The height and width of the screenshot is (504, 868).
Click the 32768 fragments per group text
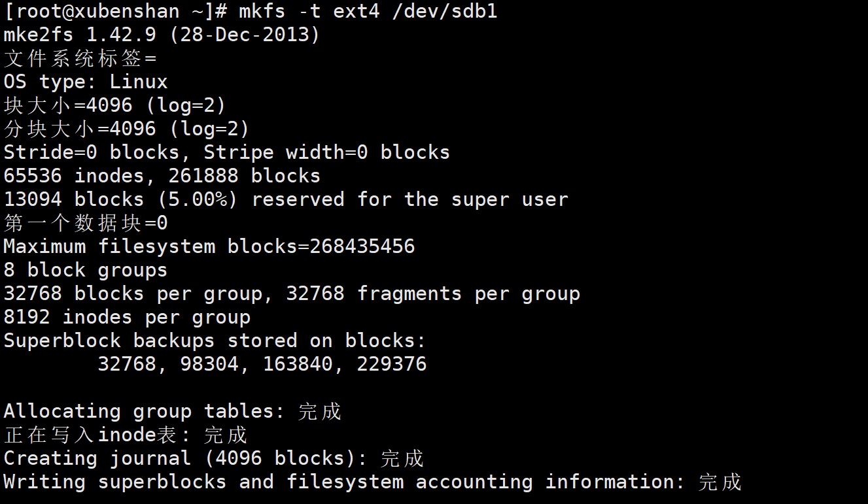click(433, 294)
